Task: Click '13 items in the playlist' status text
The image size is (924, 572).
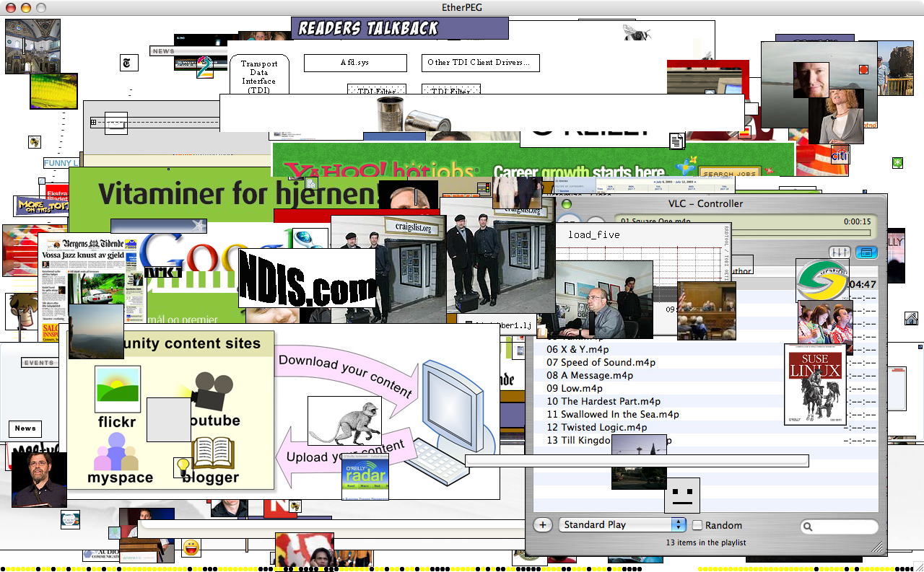Action: (706, 542)
